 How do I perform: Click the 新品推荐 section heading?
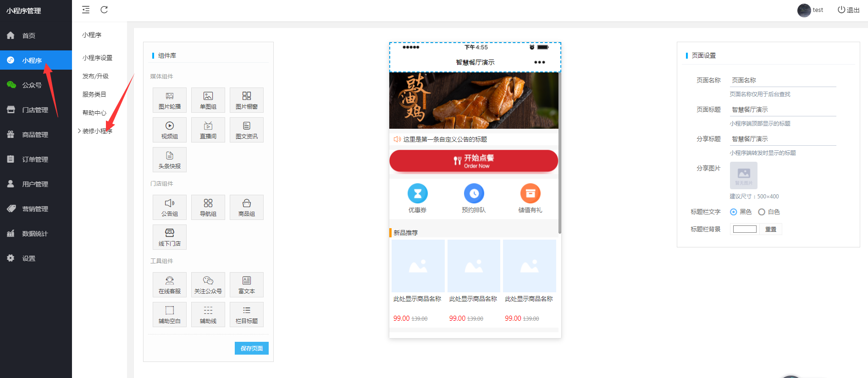click(x=405, y=233)
